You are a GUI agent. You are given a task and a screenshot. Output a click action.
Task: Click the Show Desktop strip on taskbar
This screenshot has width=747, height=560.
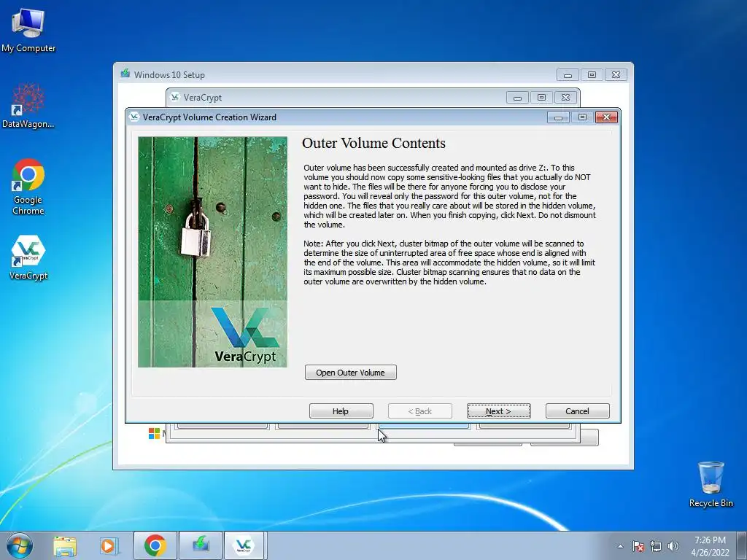[743, 545]
